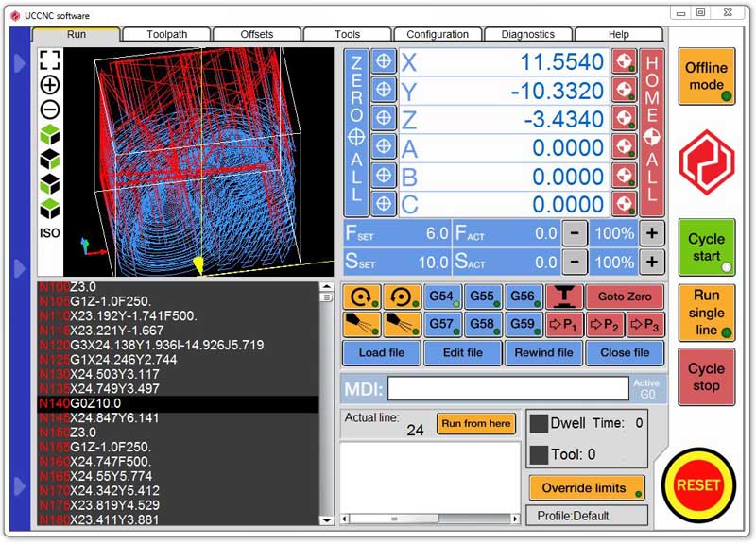
Task: Zero the B axis
Action: point(384,175)
